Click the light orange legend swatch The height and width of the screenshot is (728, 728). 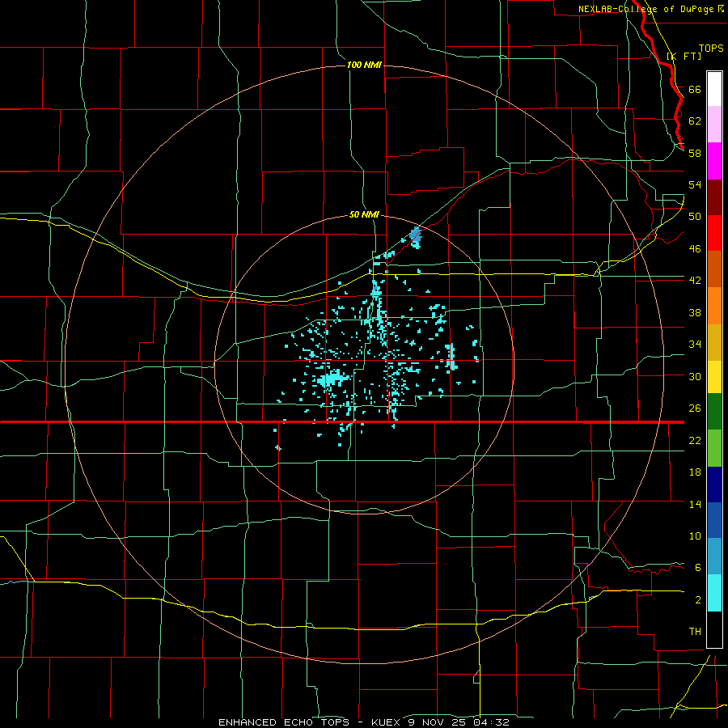(714, 306)
